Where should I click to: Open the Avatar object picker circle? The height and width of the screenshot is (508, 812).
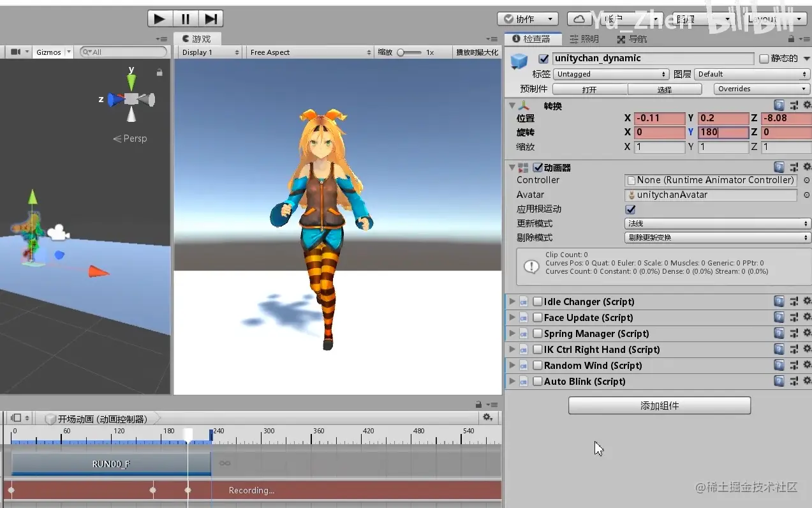pyautogui.click(x=806, y=195)
